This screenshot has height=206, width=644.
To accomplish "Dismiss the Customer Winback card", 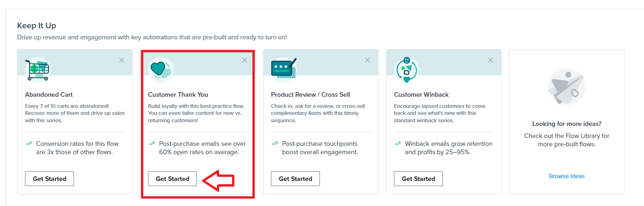I will click(491, 60).
